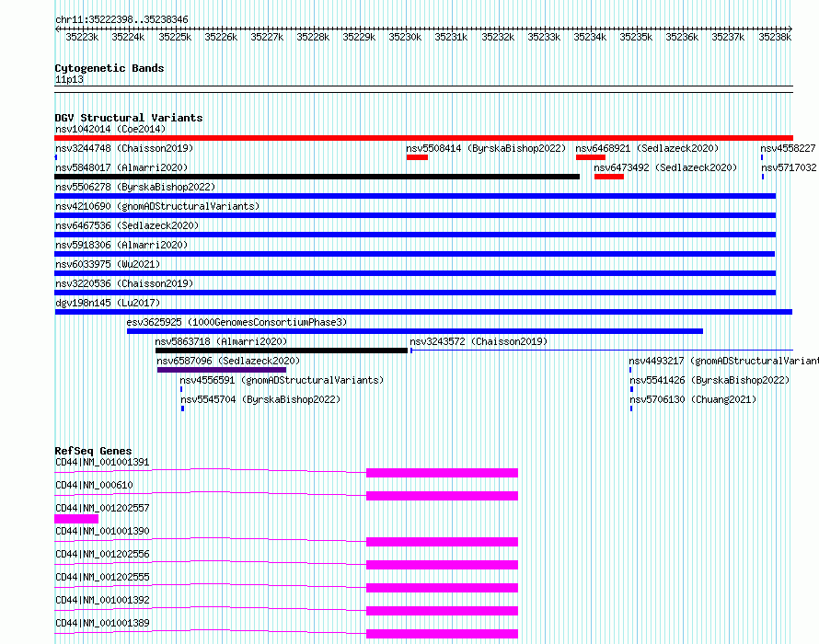This screenshot has width=819, height=644.
Task: Open transcript CD44|NM_001202555 label
Action: 102,577
